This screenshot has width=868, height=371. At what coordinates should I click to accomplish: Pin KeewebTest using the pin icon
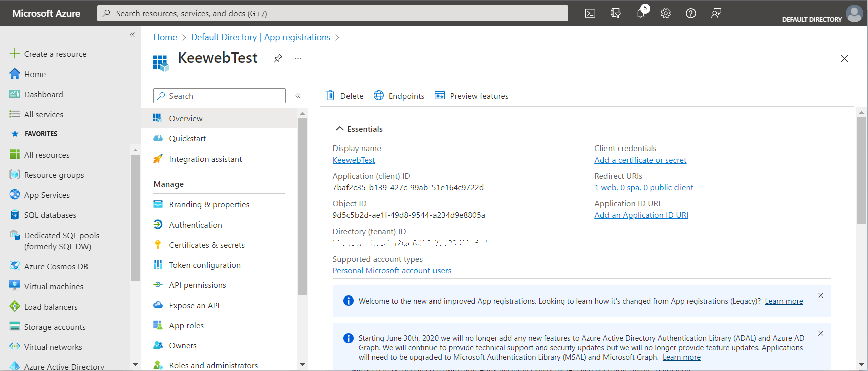click(278, 58)
